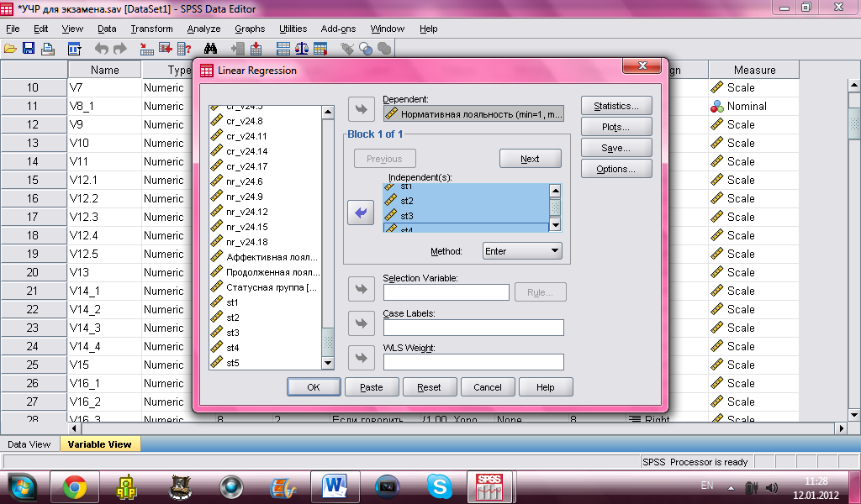Open the Transform menu

pyautogui.click(x=151, y=29)
